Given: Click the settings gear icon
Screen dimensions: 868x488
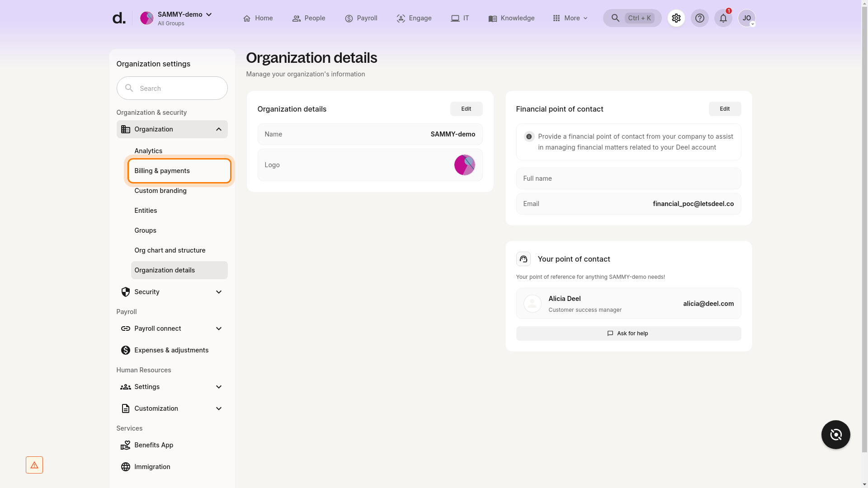Looking at the screenshot, I should tap(676, 18).
